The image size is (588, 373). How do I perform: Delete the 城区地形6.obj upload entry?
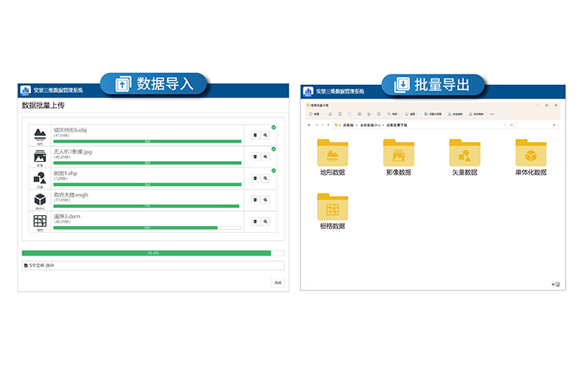255,135
